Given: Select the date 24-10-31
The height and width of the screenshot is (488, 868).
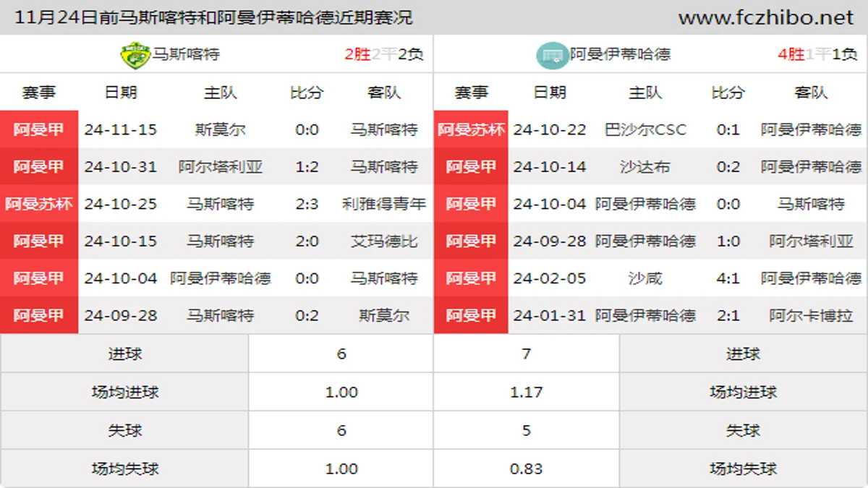Looking at the screenshot, I should click(x=120, y=167).
